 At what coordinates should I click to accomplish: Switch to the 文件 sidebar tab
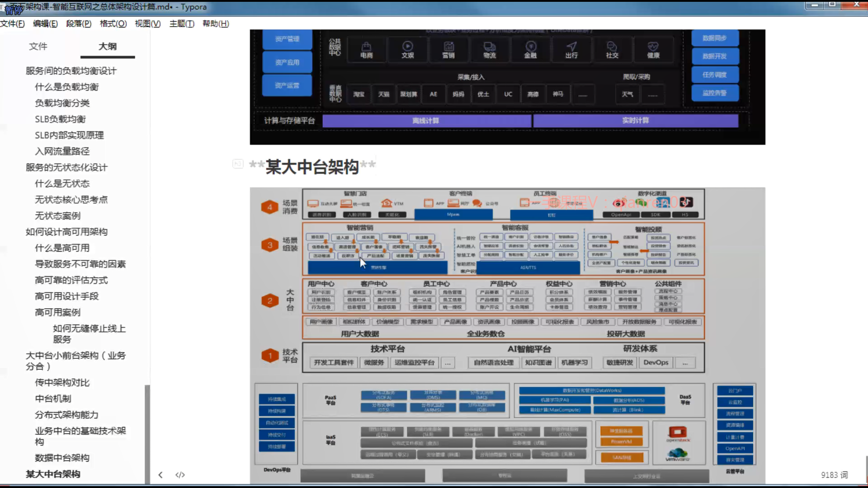38,46
